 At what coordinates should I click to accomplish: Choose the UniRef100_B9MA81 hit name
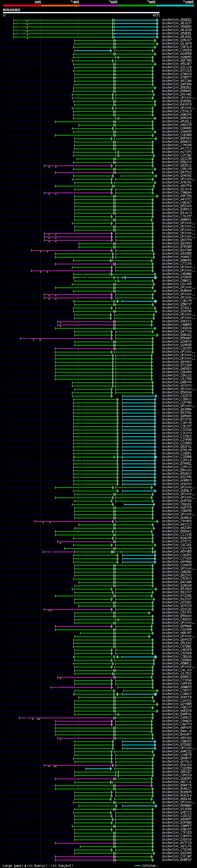[177, 91]
